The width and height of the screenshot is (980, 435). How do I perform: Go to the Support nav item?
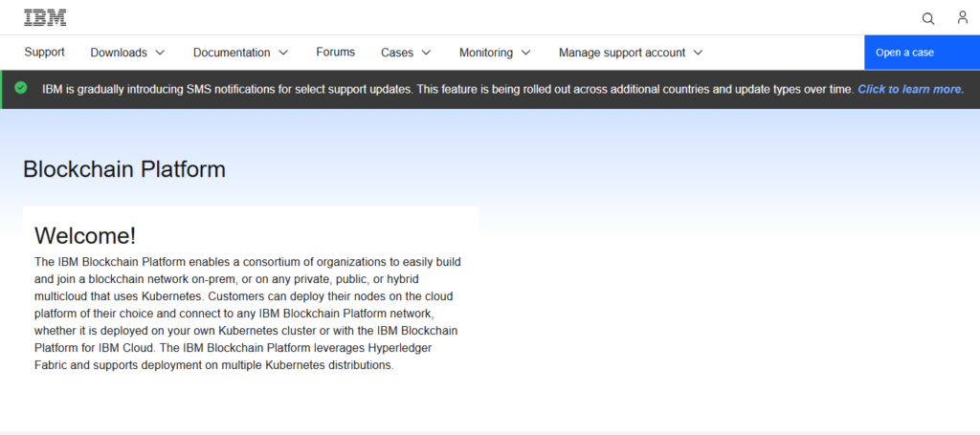44,52
